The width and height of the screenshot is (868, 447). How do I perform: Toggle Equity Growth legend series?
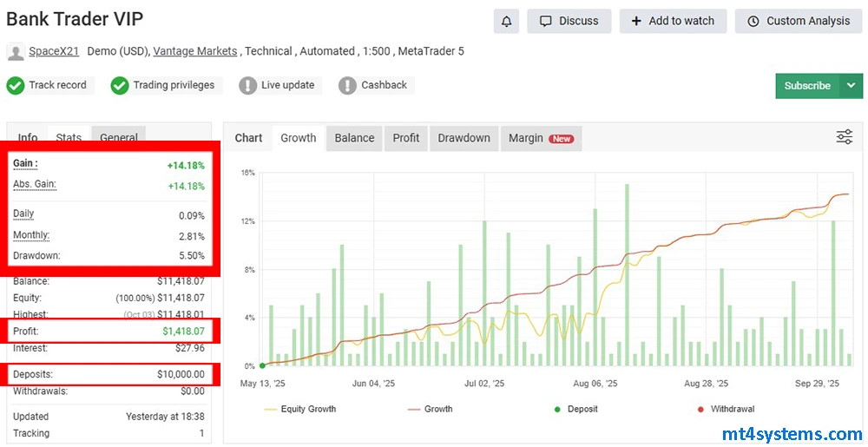point(298,409)
